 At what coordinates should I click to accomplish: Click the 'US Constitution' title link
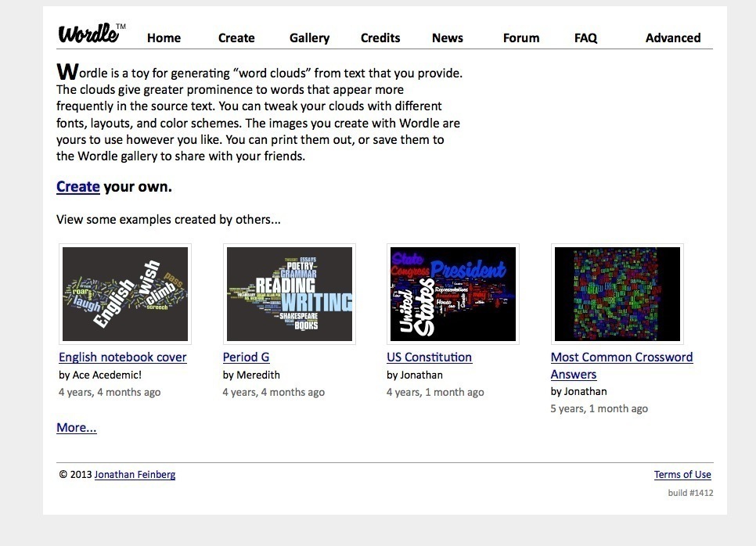[429, 357]
